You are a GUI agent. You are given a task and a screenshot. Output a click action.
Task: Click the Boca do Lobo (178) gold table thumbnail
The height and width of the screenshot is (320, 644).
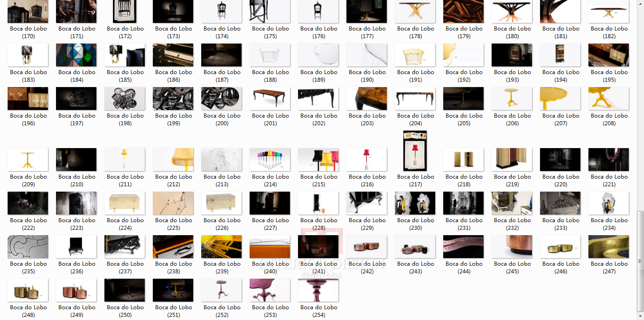[x=415, y=11]
